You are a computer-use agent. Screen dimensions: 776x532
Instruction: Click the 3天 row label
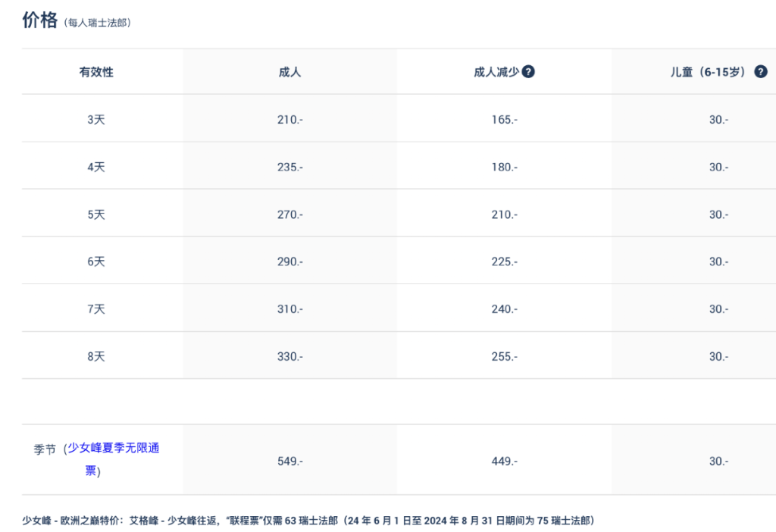[96, 120]
